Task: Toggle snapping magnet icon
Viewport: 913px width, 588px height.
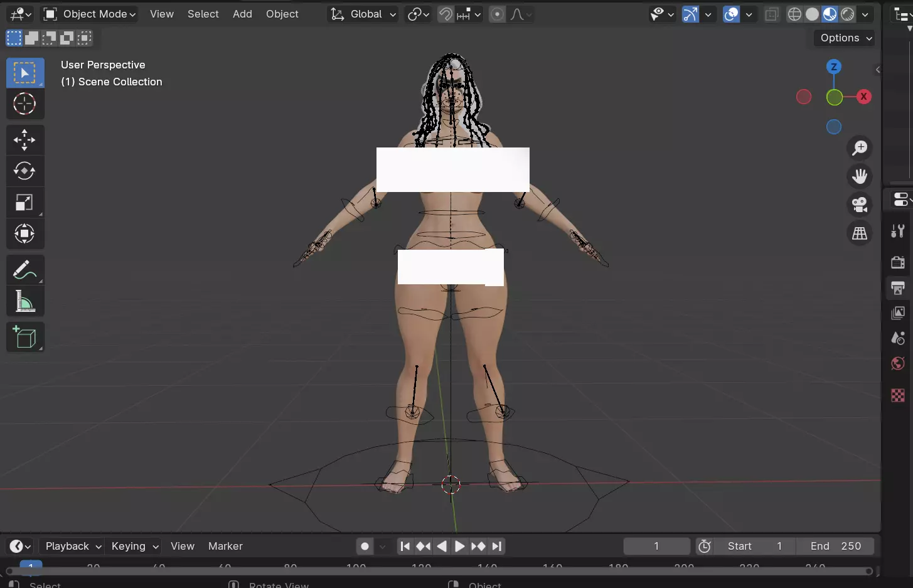Action: click(446, 14)
